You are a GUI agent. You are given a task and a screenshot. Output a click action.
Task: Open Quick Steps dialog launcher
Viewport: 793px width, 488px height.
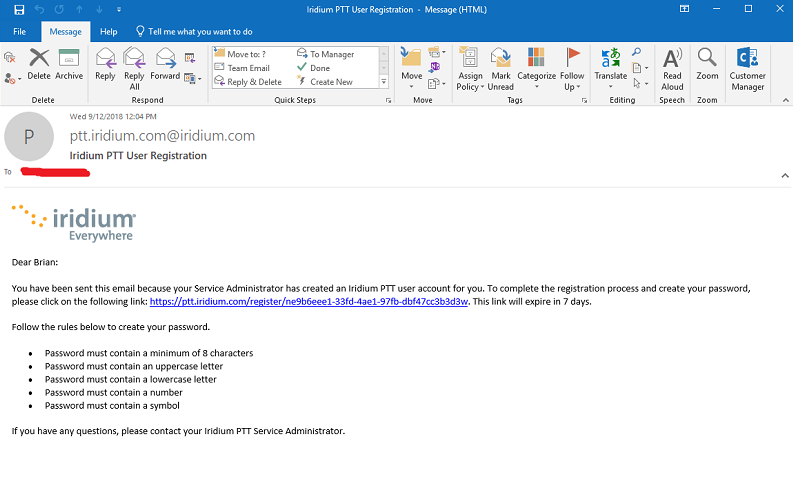pyautogui.click(x=388, y=100)
